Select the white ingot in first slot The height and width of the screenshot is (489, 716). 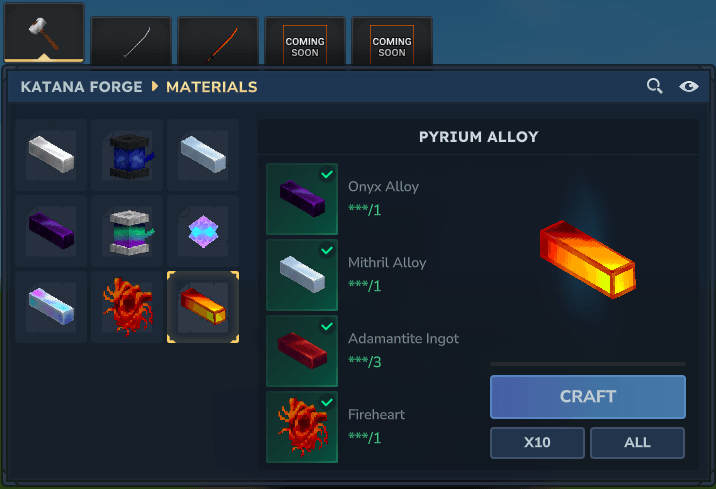[x=51, y=155]
